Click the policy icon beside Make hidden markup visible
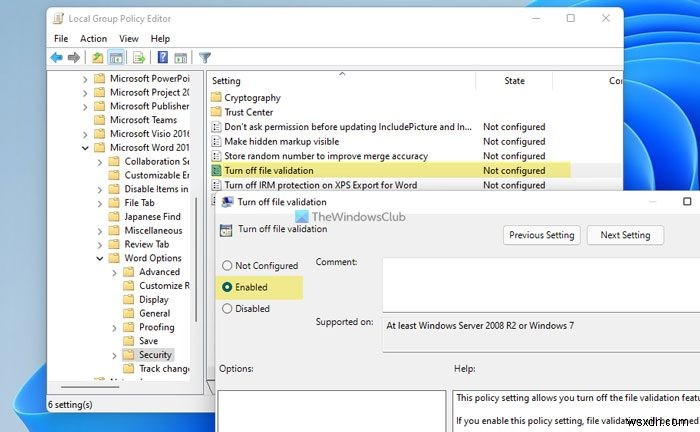The height and width of the screenshot is (432, 700). pos(216,141)
